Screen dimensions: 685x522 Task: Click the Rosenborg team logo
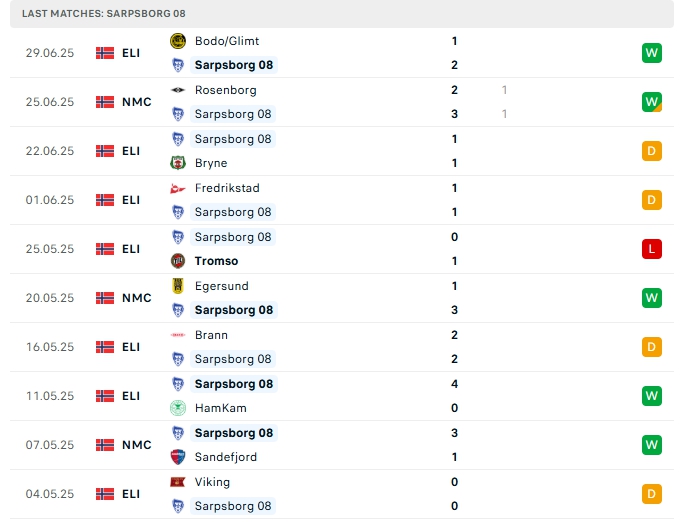178,90
